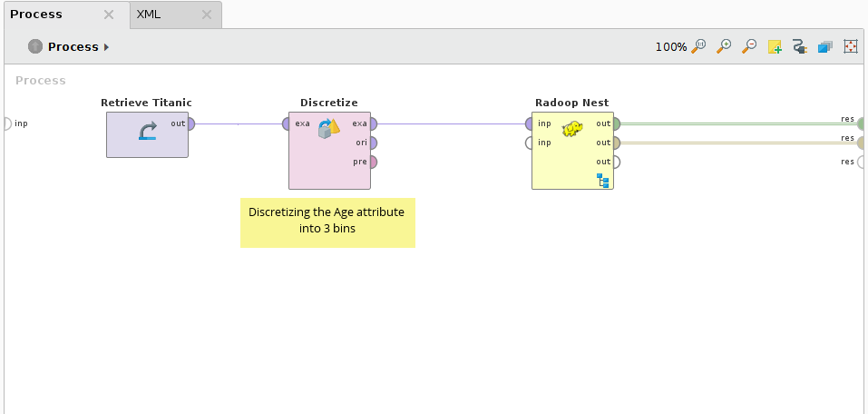Image resolution: width=868 pixels, height=414 pixels.
Task: Click the Radoop Nest elephant icon
Action: tap(572, 130)
